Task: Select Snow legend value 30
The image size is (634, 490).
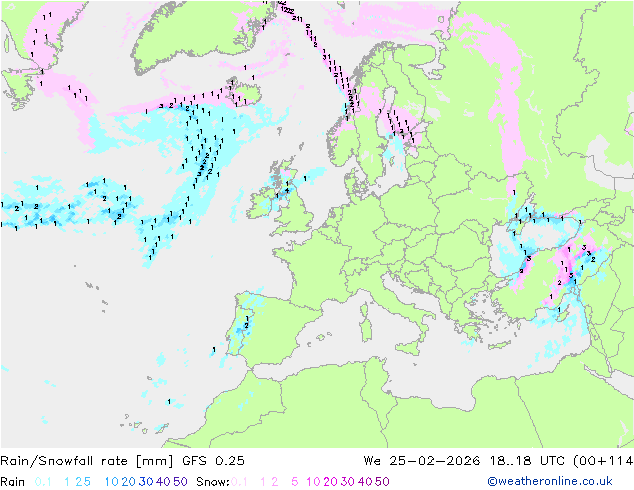Action: coord(348,482)
